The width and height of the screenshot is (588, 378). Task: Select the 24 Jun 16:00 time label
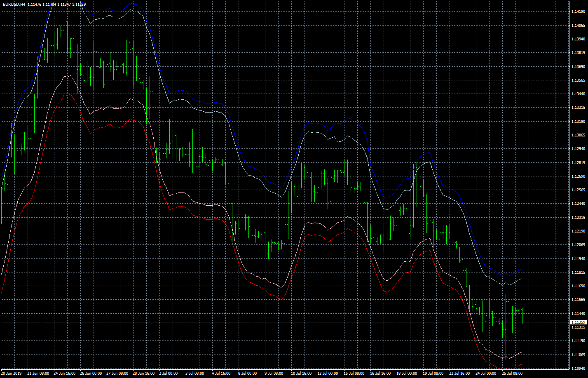[x=64, y=373]
